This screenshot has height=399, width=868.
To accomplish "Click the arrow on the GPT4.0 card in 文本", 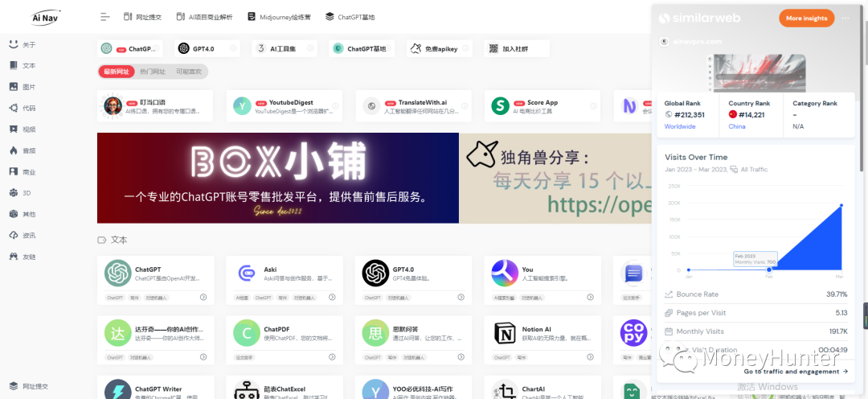I will tap(461, 298).
